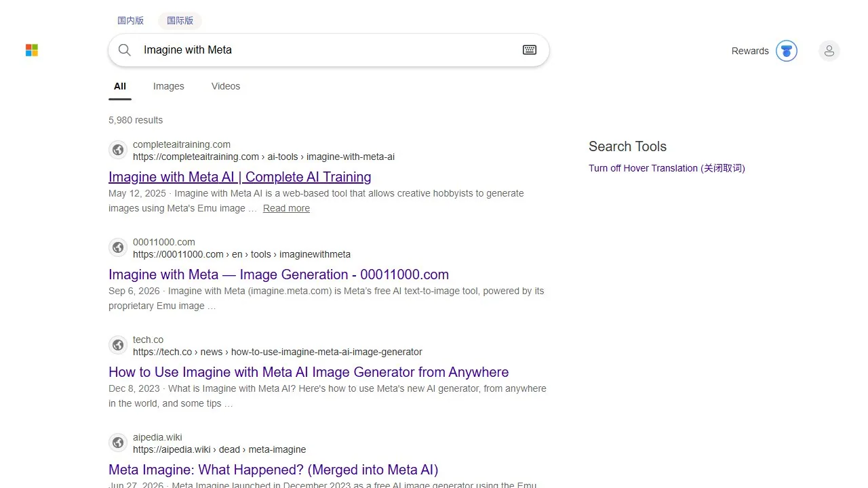The width and height of the screenshot is (868, 488).
Task: Click the '5,980 results' count text
Action: pyautogui.click(x=136, y=120)
